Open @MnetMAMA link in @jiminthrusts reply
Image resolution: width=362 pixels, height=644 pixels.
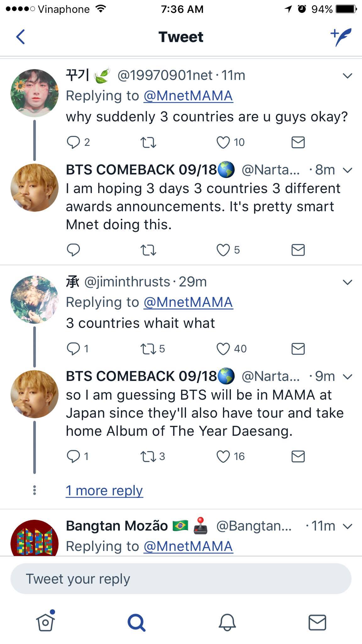pos(188,303)
